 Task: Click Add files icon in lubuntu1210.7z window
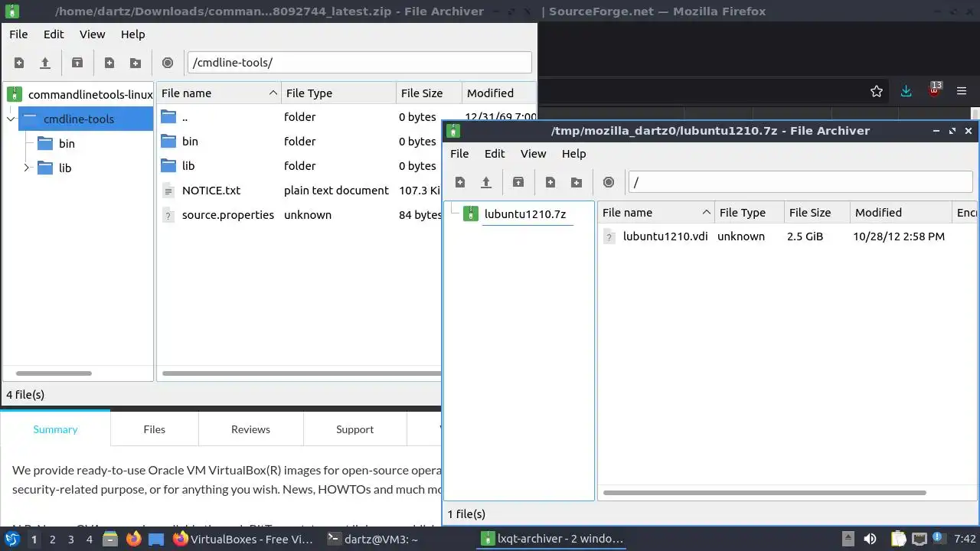click(x=550, y=182)
